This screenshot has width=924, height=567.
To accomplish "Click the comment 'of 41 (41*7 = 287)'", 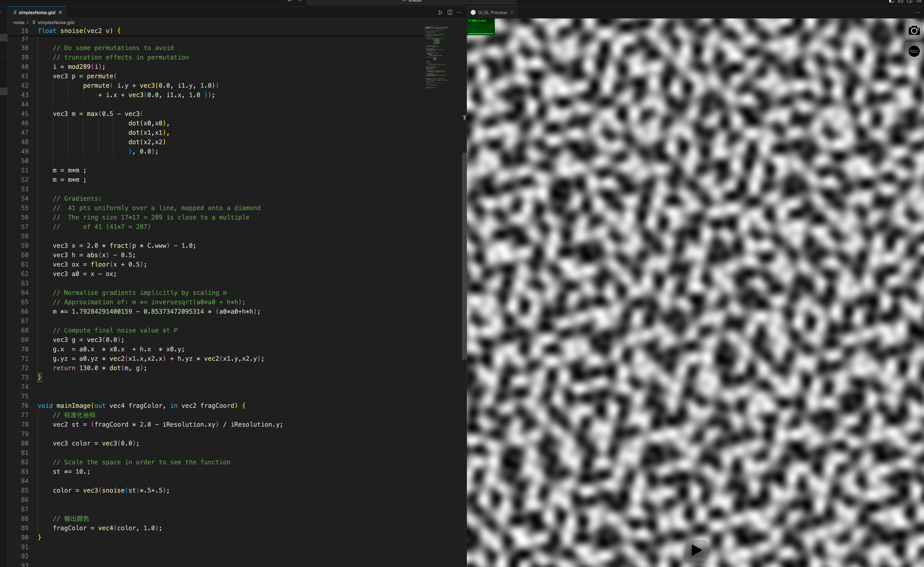I will coord(117,226).
